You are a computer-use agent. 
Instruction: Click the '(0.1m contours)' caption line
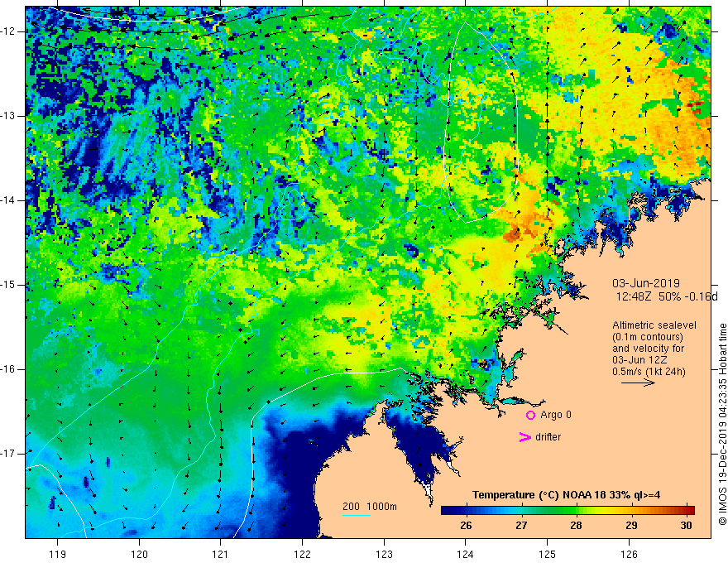(x=648, y=337)
